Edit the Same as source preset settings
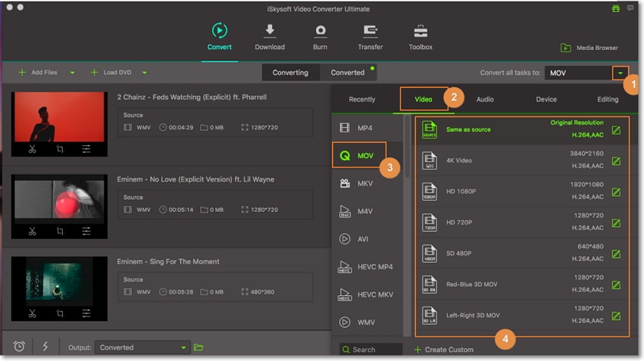This screenshot has width=644, height=361. click(616, 130)
